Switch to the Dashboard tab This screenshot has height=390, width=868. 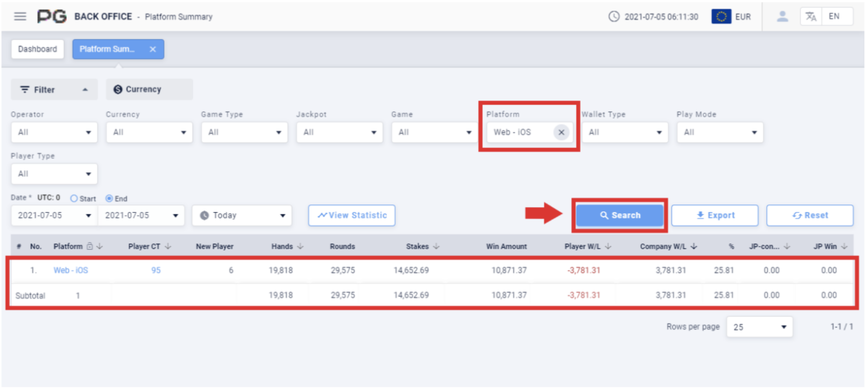[x=38, y=49]
